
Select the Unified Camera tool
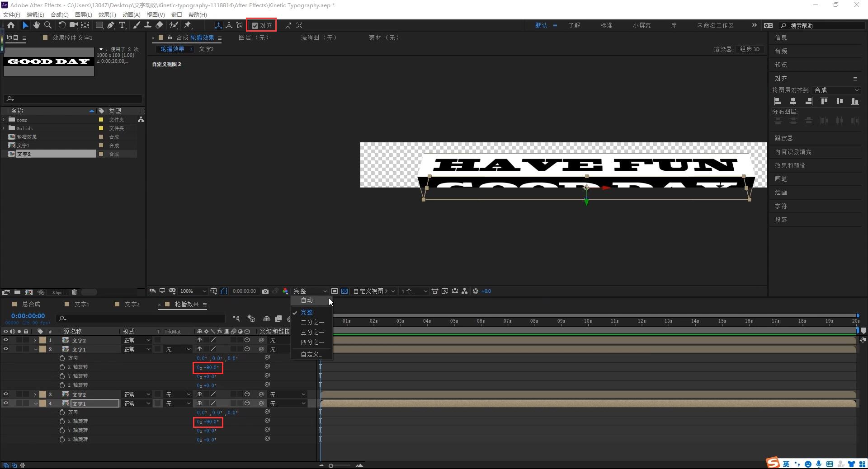(73, 25)
